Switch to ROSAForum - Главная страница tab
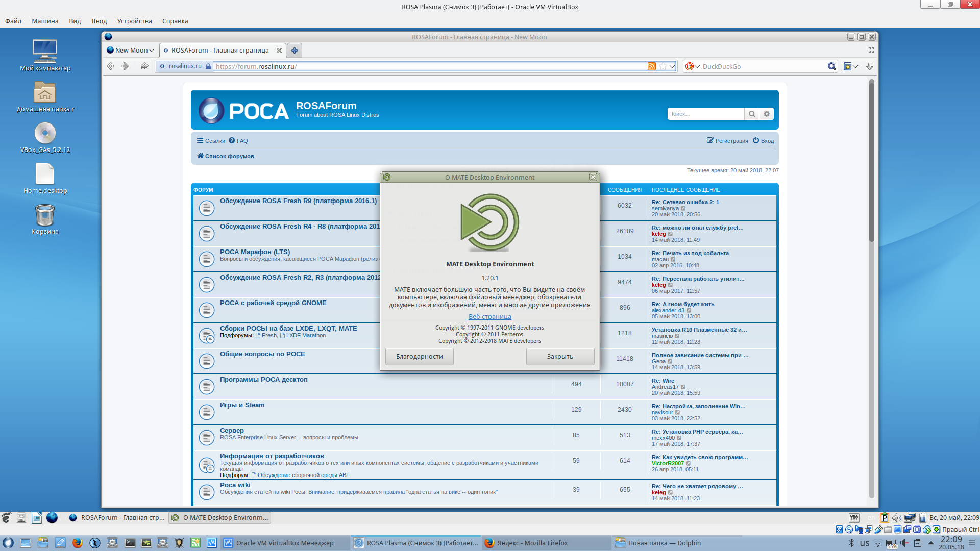This screenshot has width=980, height=551. coord(219,51)
